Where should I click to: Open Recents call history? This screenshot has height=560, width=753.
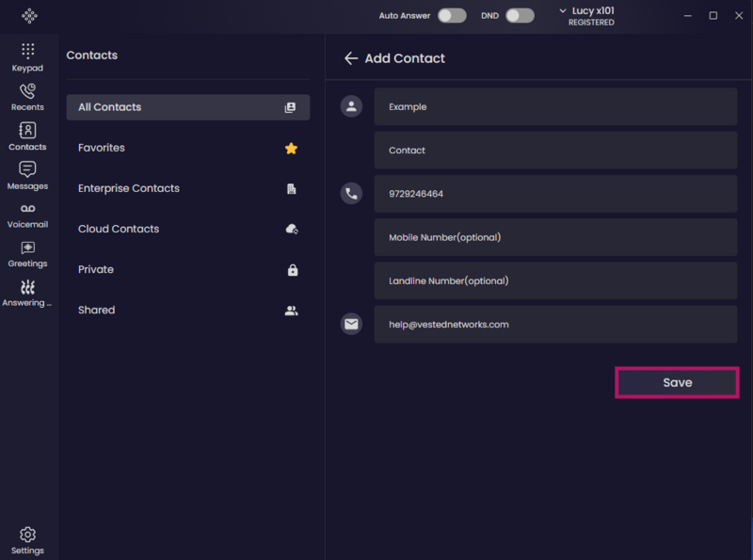pyautogui.click(x=28, y=97)
